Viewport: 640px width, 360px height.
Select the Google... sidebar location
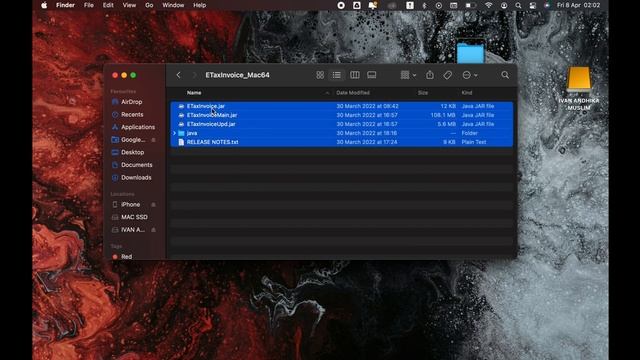click(x=133, y=140)
